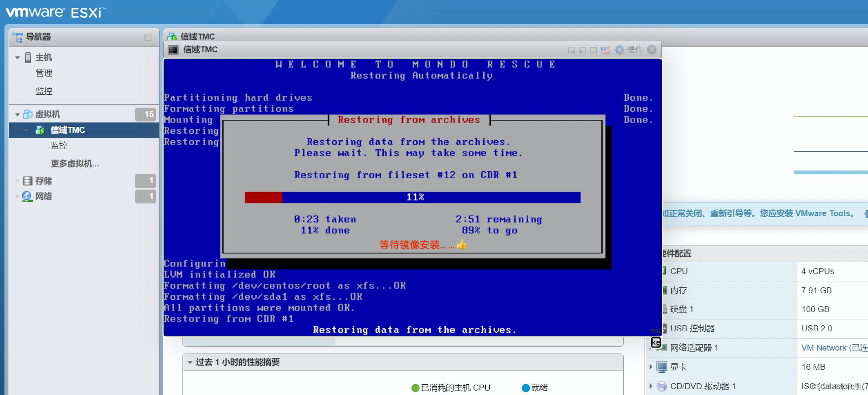Click the 网络适配器 1 row label
868x395 pixels.
[694, 348]
